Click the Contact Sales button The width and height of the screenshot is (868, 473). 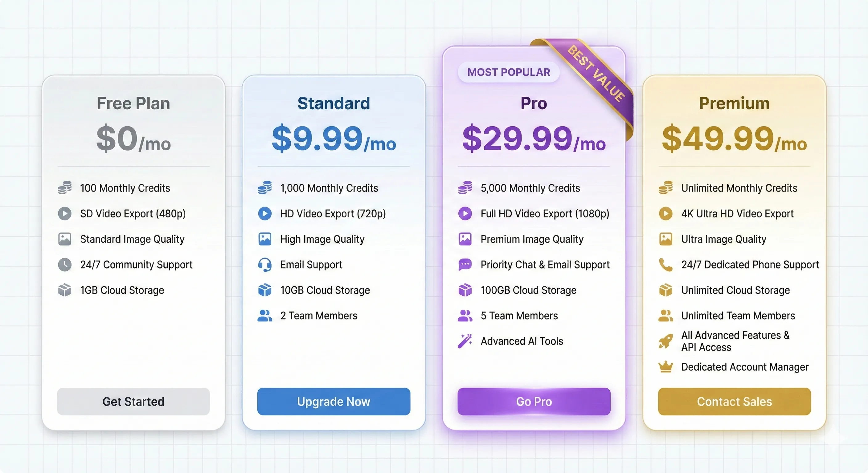point(734,401)
